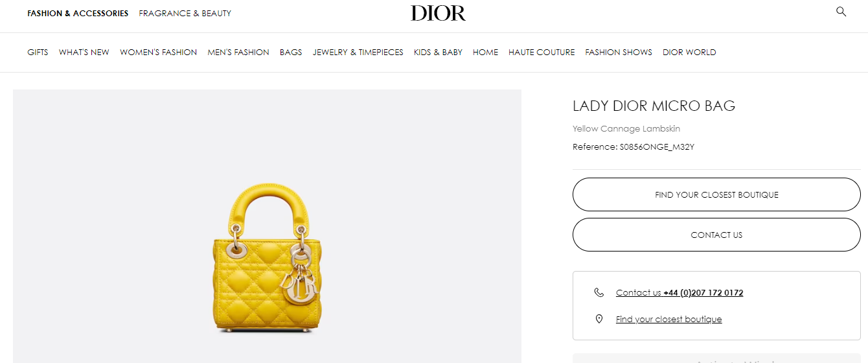This screenshot has height=363, width=868.
Task: Open the search magnifier icon
Action: pyautogui.click(x=841, y=12)
